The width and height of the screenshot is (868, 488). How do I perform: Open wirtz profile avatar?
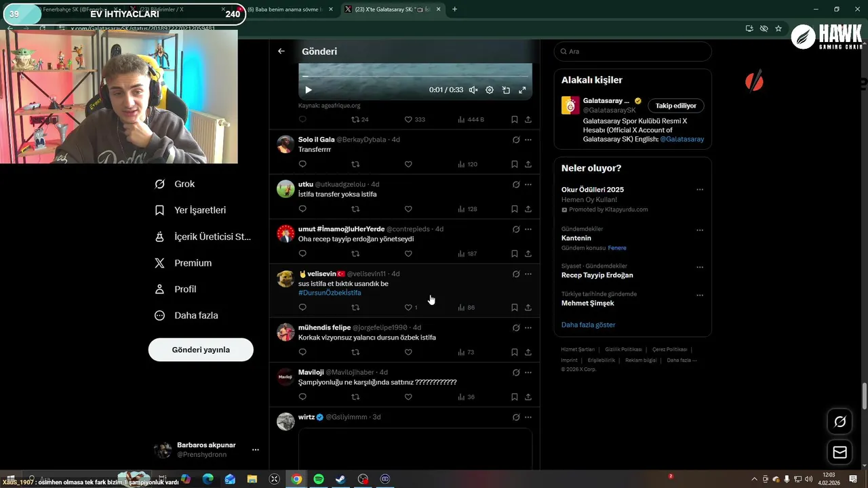click(285, 421)
